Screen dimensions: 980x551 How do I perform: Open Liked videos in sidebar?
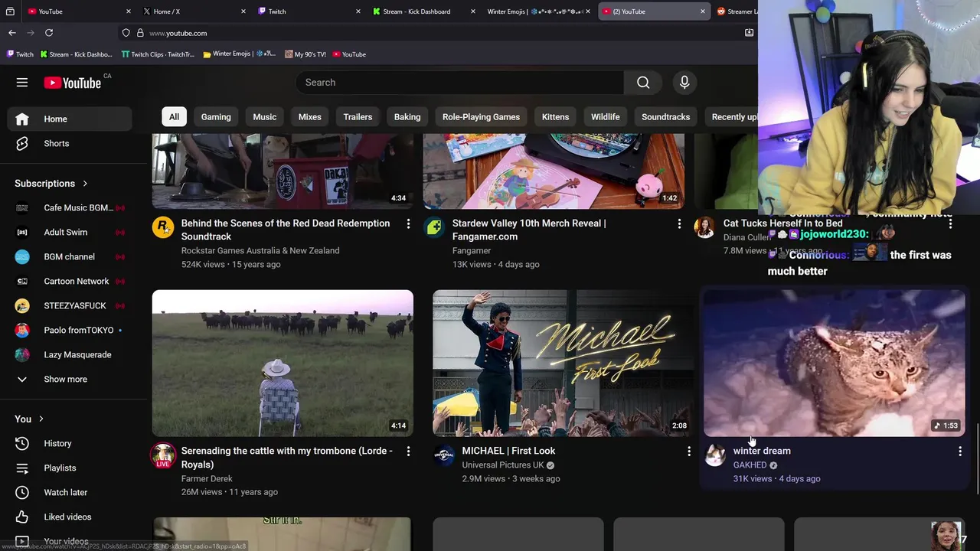70,517
